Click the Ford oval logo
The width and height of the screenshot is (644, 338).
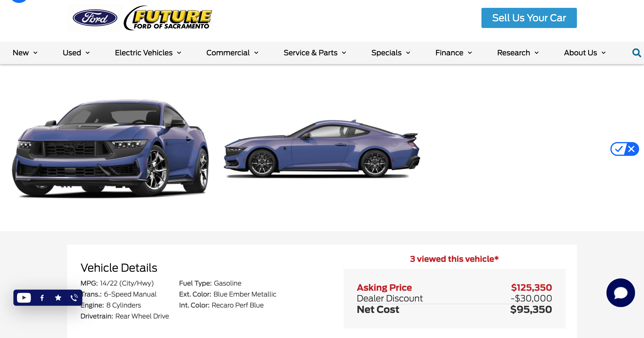click(95, 18)
